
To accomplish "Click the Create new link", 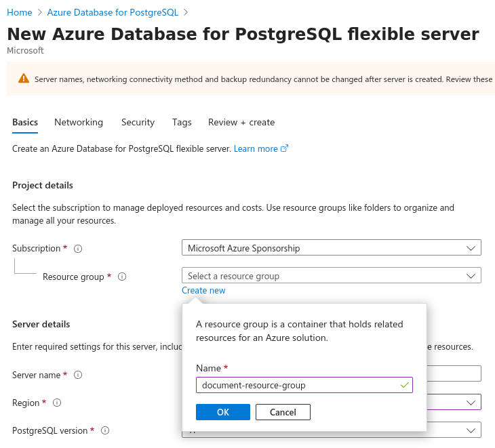I will [203, 290].
